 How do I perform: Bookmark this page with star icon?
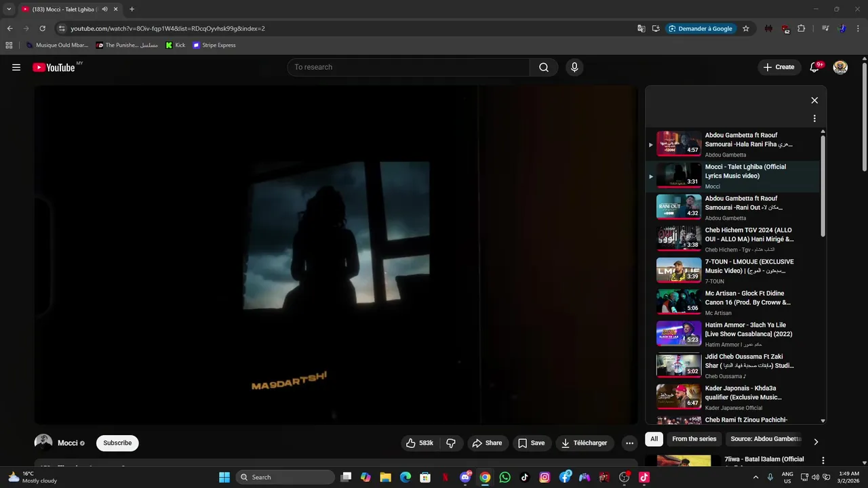[746, 28]
